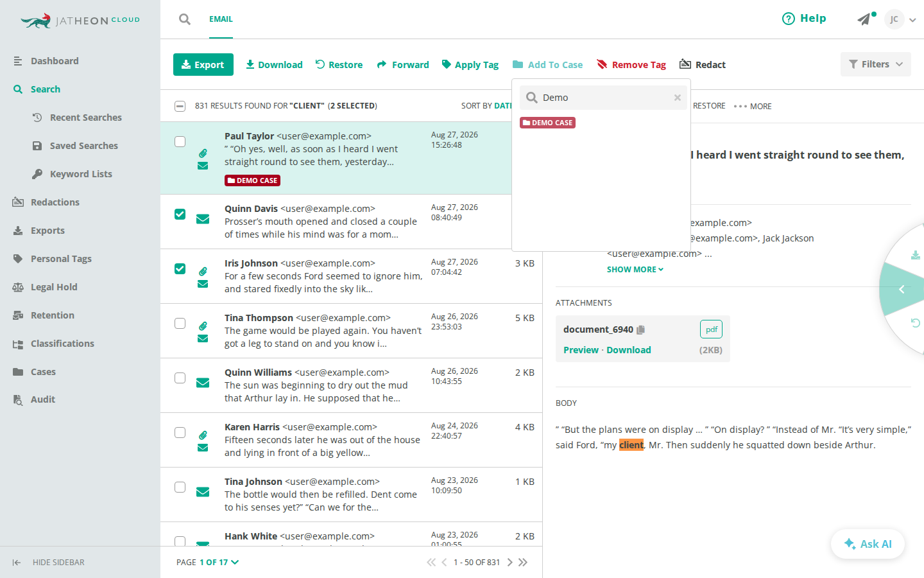
Task: Click the case search input field
Action: (x=603, y=98)
